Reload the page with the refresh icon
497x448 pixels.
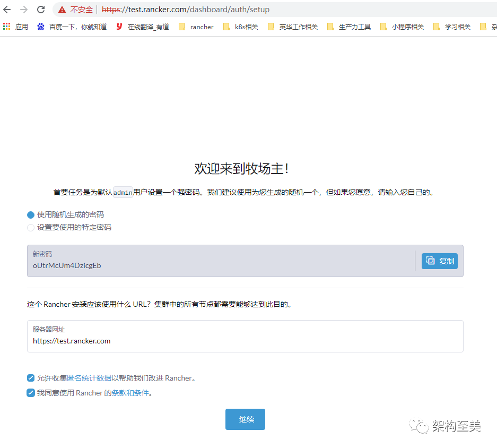(x=41, y=10)
